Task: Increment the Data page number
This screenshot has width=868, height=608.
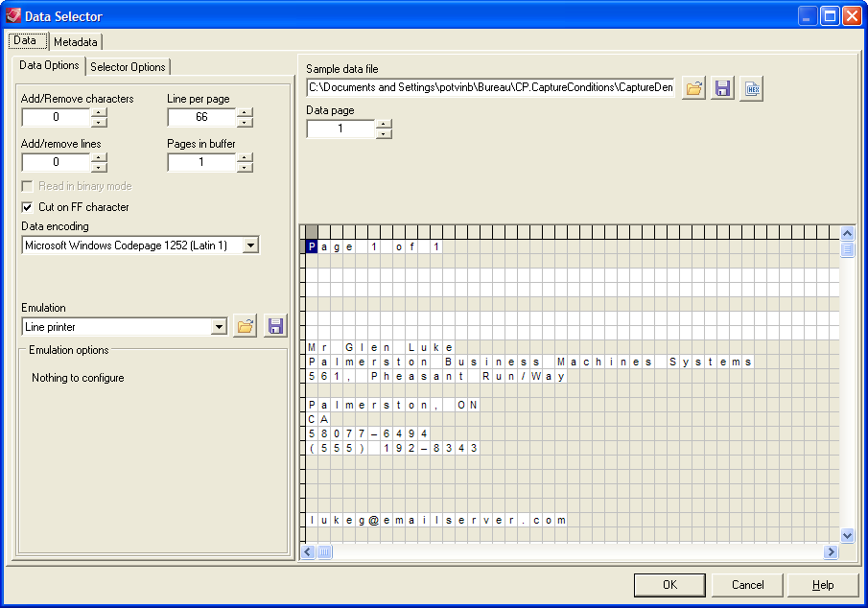Action: coord(384,123)
